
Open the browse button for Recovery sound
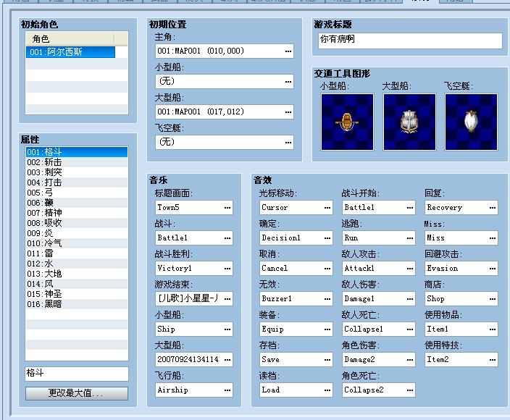point(493,207)
